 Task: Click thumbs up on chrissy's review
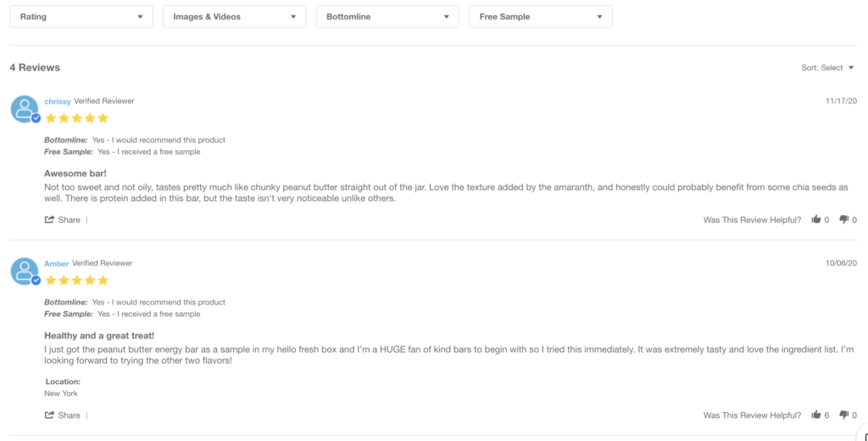click(816, 220)
